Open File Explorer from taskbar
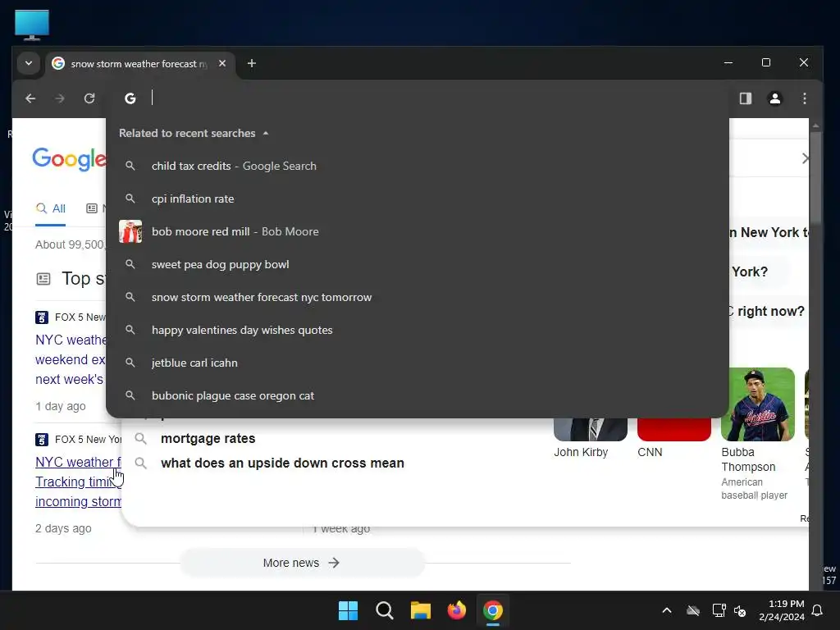The width and height of the screenshot is (840, 630). [421, 610]
